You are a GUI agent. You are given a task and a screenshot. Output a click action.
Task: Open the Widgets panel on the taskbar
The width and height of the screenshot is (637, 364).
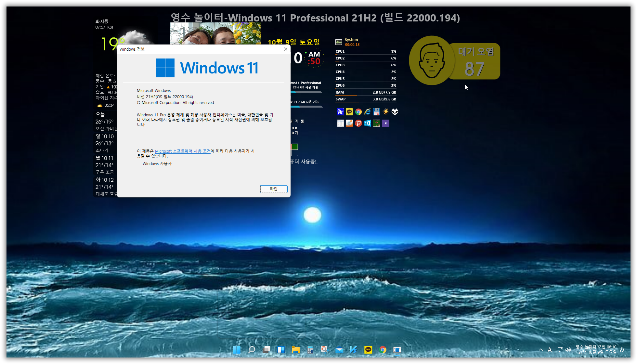coord(281,350)
